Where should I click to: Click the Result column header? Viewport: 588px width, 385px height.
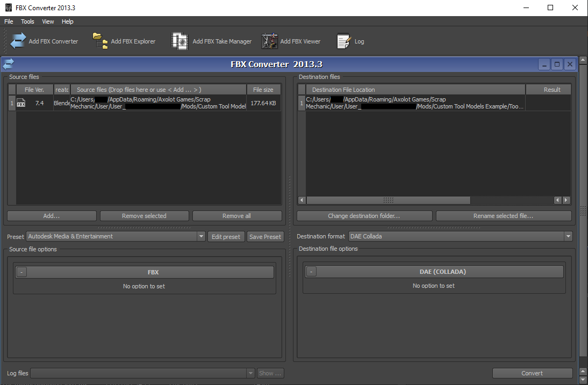(x=549, y=90)
